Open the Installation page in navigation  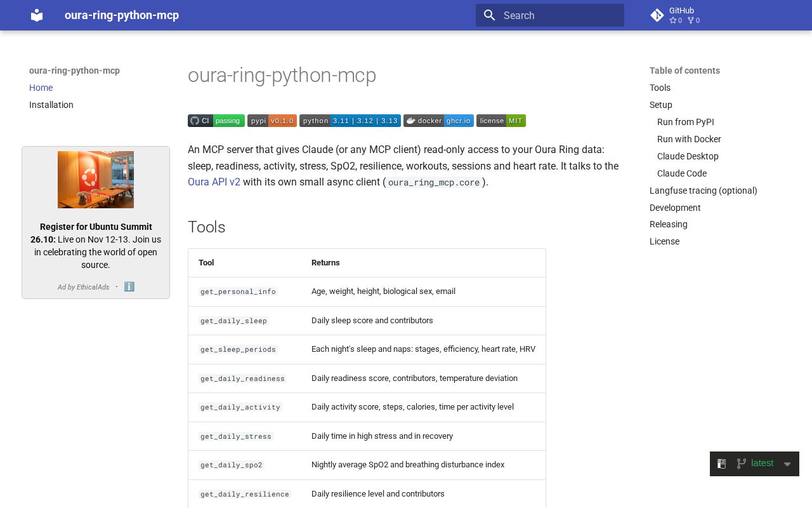pyautogui.click(x=51, y=105)
